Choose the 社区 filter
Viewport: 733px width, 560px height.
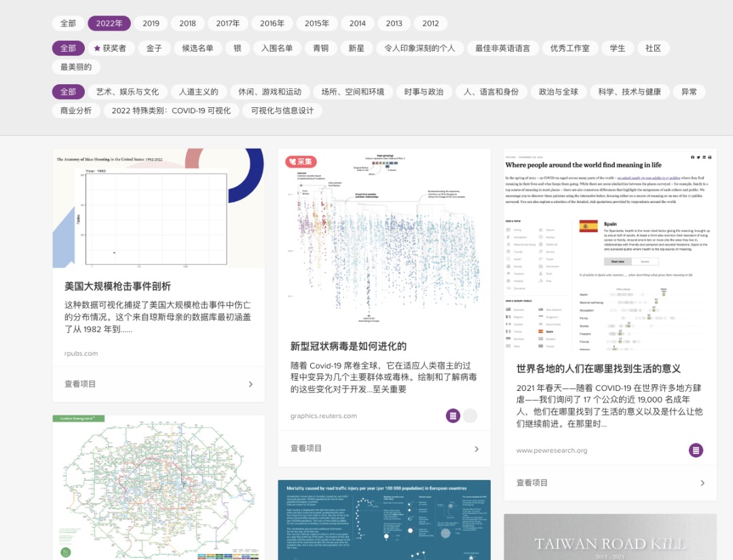[x=653, y=48]
